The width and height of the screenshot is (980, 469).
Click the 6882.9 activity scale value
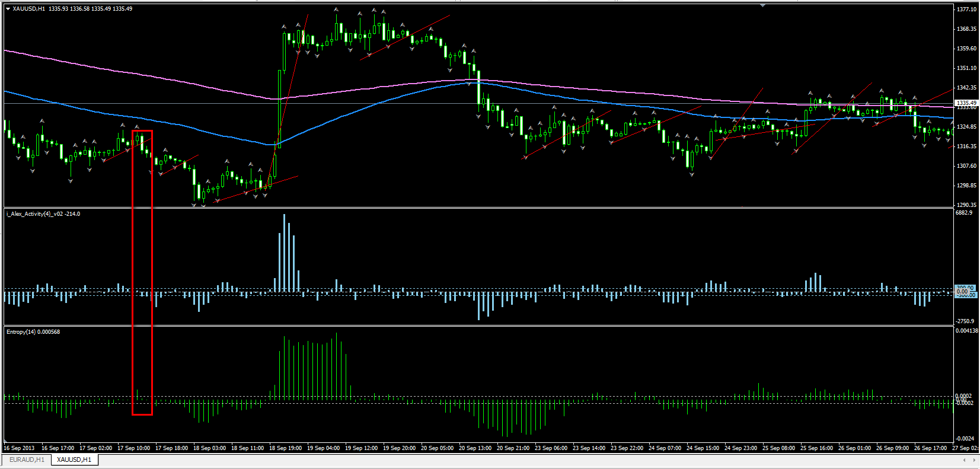click(x=964, y=213)
